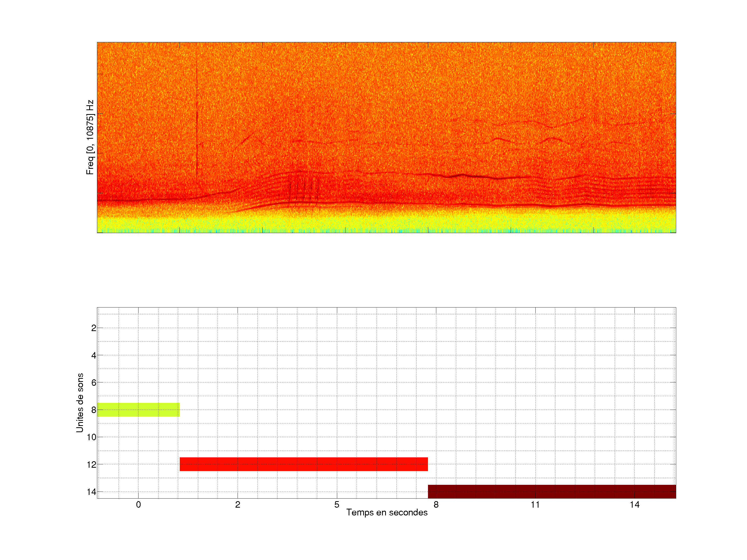Click x-axis tick label 0

tap(138, 505)
